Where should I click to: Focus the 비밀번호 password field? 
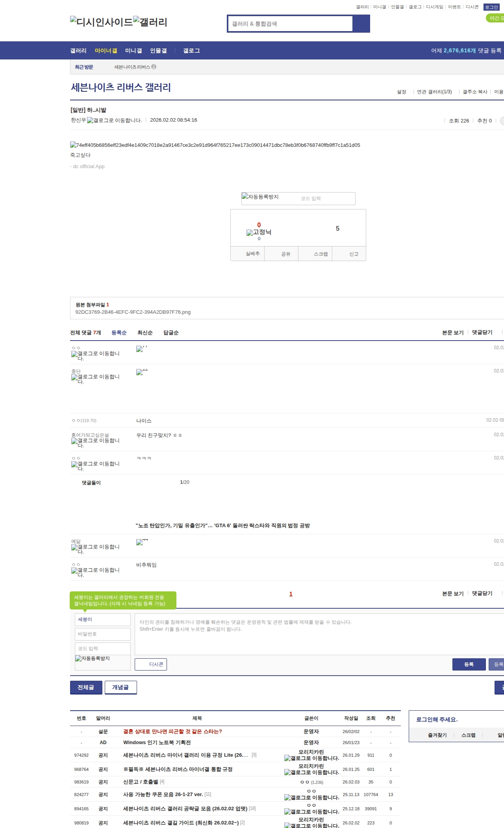pos(102,634)
